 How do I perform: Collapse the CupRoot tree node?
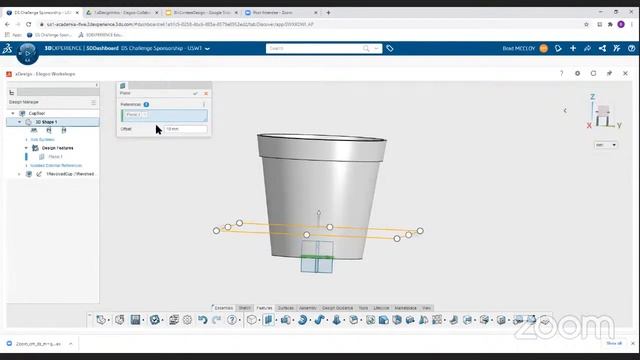point(13,113)
